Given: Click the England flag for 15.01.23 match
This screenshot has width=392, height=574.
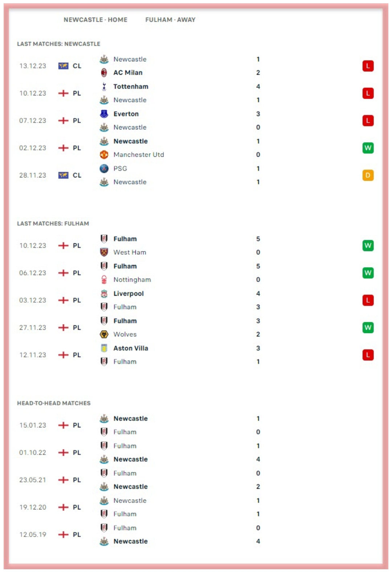Looking at the screenshot, I should [x=63, y=425].
